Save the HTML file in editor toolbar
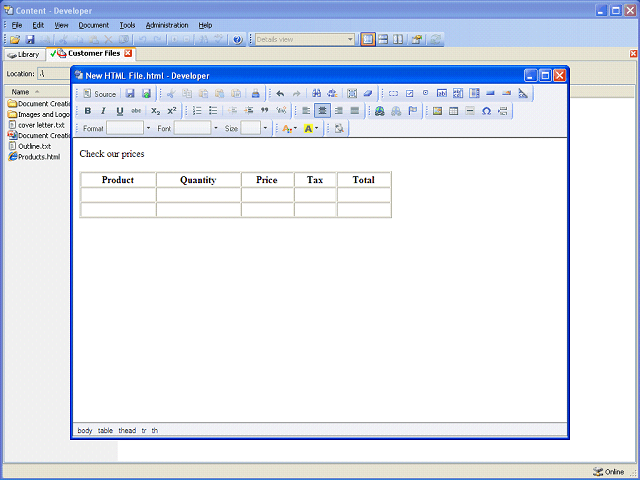This screenshot has width=640, height=480. pos(130,93)
